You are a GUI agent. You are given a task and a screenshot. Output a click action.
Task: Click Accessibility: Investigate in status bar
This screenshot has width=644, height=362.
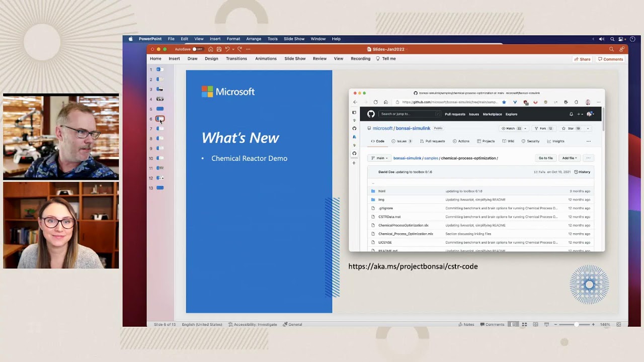point(253,324)
